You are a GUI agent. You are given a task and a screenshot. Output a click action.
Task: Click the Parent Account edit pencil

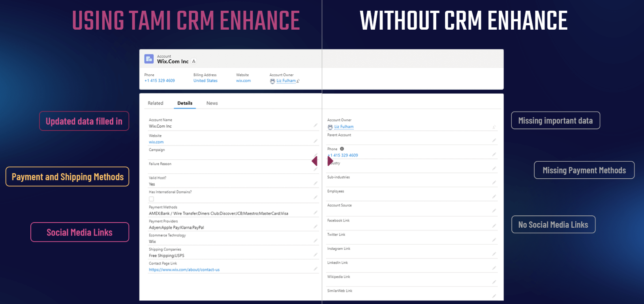(x=494, y=140)
